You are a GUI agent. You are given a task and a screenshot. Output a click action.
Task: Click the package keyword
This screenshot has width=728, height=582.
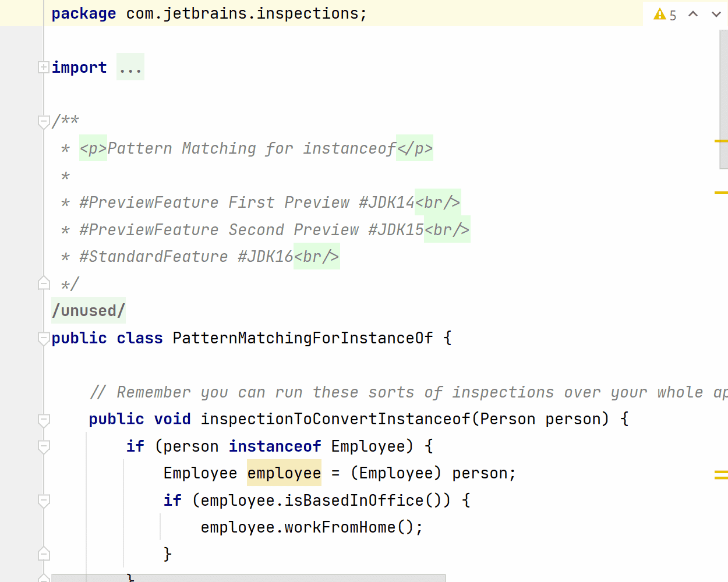pos(84,13)
